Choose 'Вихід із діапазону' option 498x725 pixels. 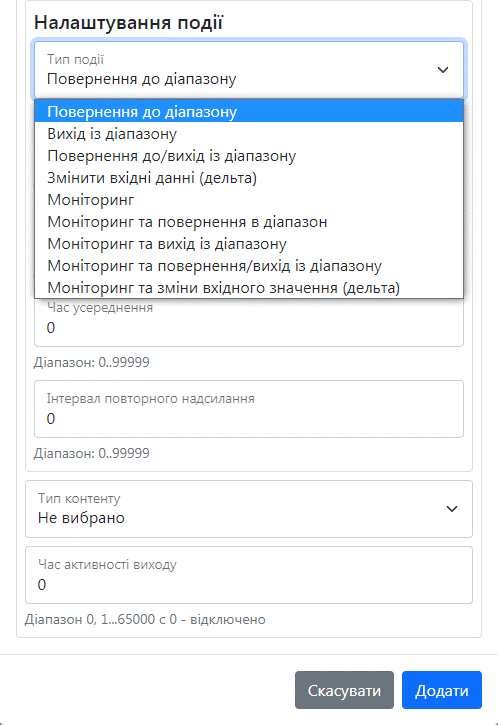pos(249,134)
